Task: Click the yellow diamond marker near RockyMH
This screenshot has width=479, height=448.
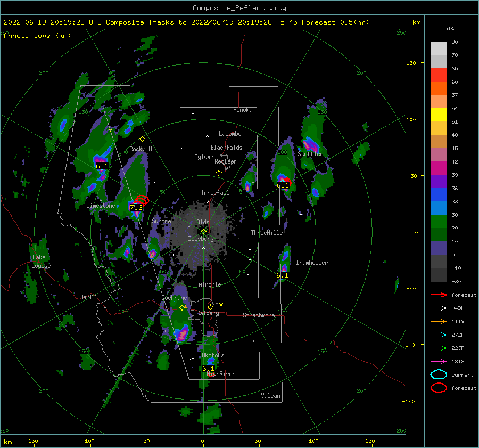Action: click(x=142, y=139)
